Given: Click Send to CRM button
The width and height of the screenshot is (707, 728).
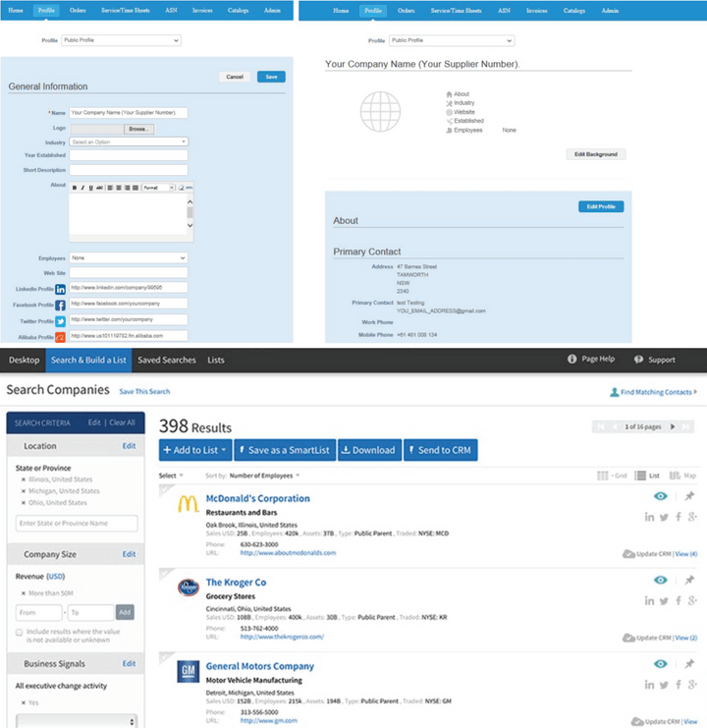Looking at the screenshot, I should click(440, 450).
